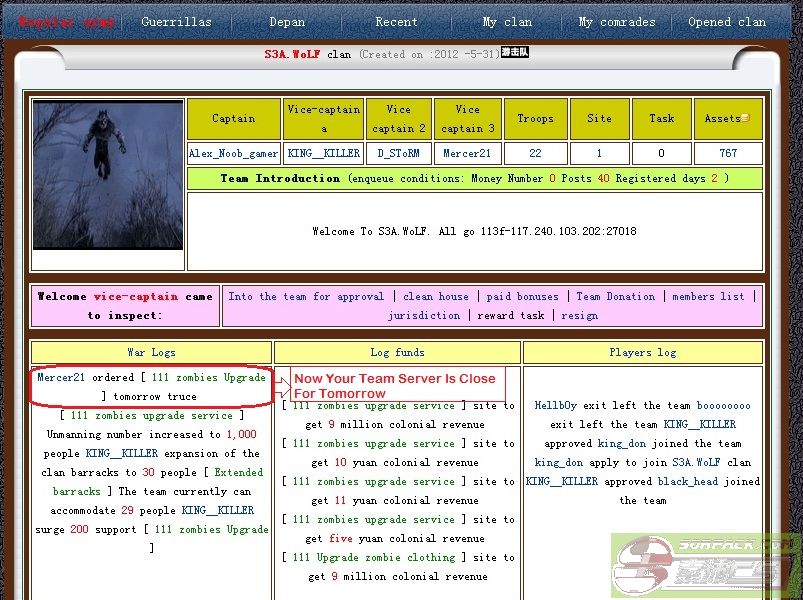Open the My comrades menu item

coord(617,22)
